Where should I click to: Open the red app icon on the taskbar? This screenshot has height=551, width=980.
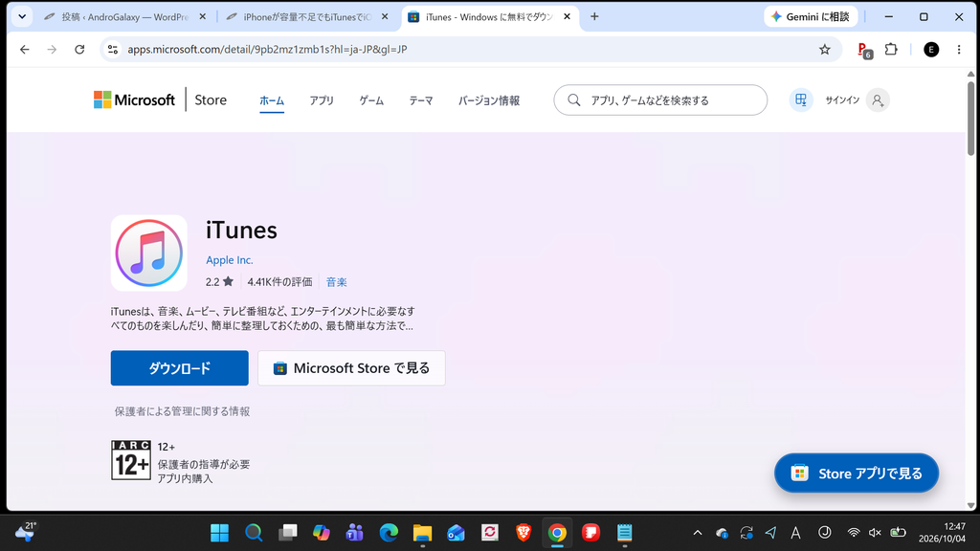(590, 533)
